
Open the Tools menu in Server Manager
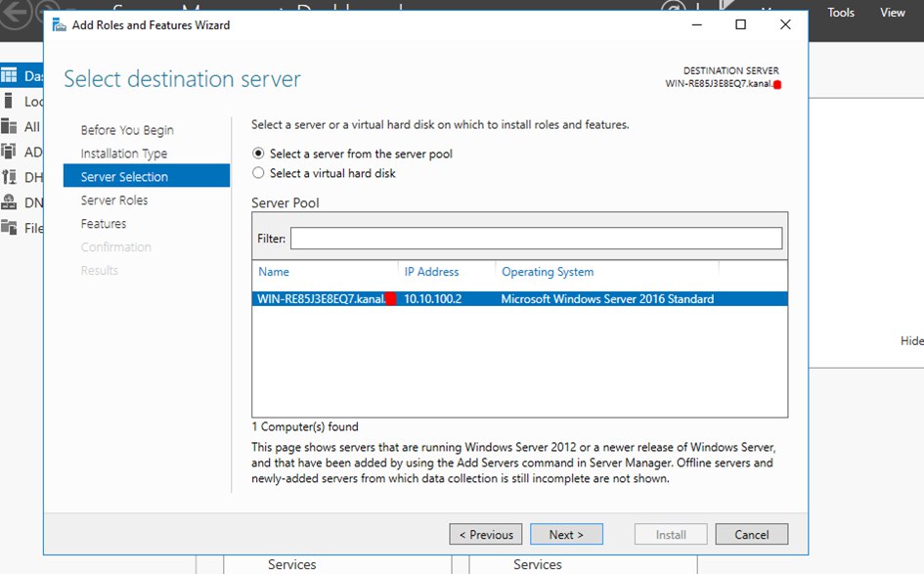tap(841, 13)
